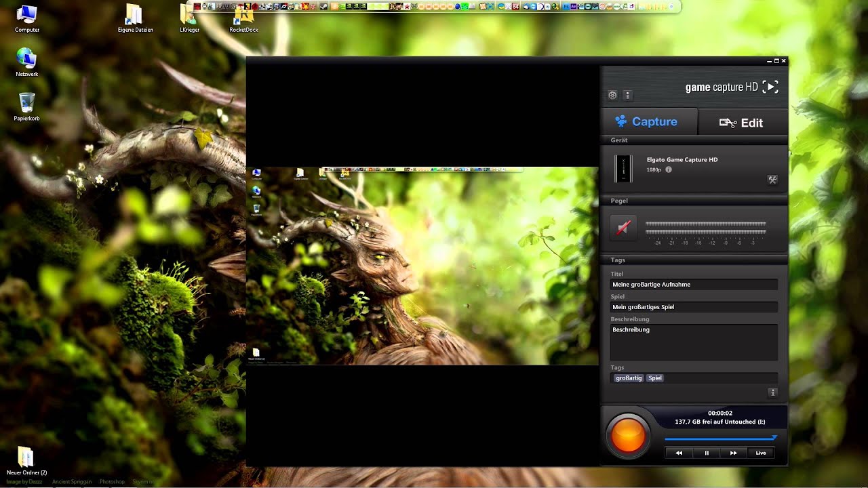The height and width of the screenshot is (488, 868).
Task: Launch the RocketDock shortcut
Action: (x=243, y=19)
